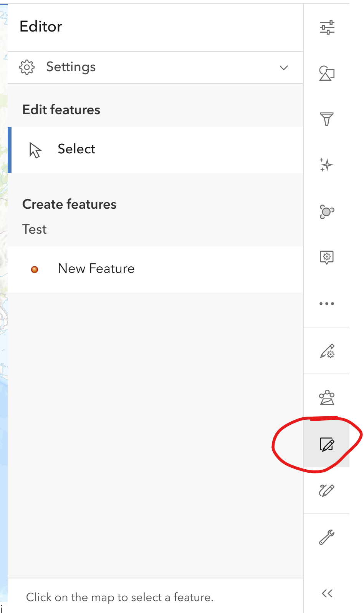Image resolution: width=364 pixels, height=613 pixels.
Task: Click the trapezoid-with-circles sidebar icon
Action: 326,398
